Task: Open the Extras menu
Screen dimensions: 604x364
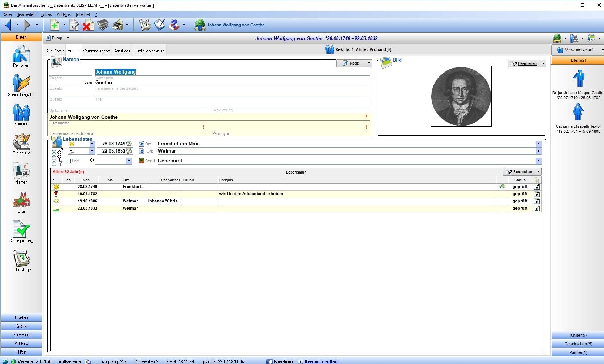Action: pyautogui.click(x=46, y=14)
